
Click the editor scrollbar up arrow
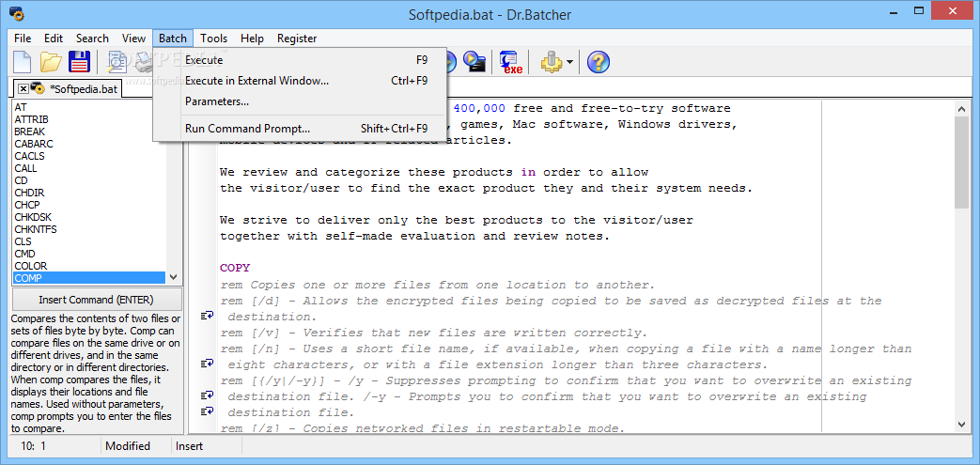pos(962,109)
